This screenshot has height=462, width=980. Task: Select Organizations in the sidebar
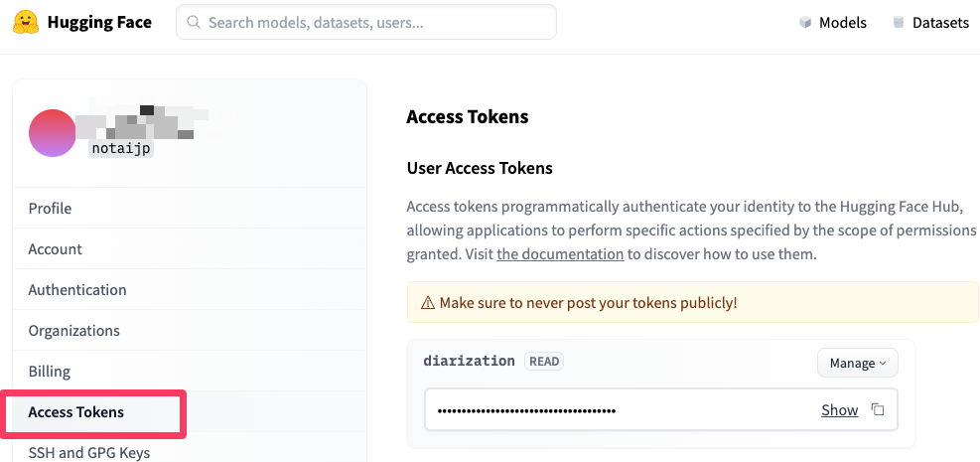[x=73, y=331]
